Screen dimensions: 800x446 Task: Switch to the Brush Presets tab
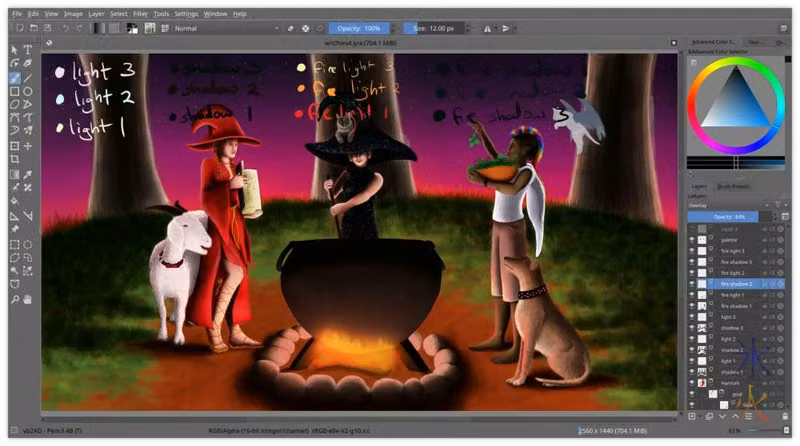click(x=733, y=186)
